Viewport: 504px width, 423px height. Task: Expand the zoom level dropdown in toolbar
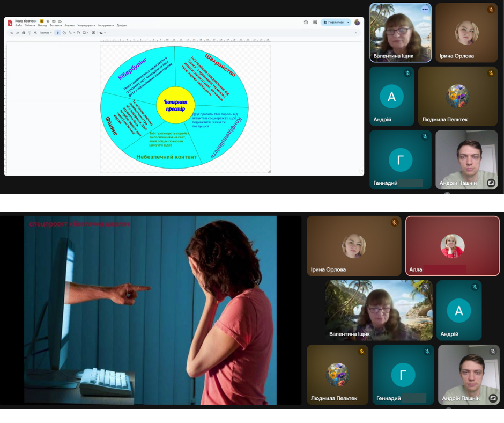[x=46, y=33]
